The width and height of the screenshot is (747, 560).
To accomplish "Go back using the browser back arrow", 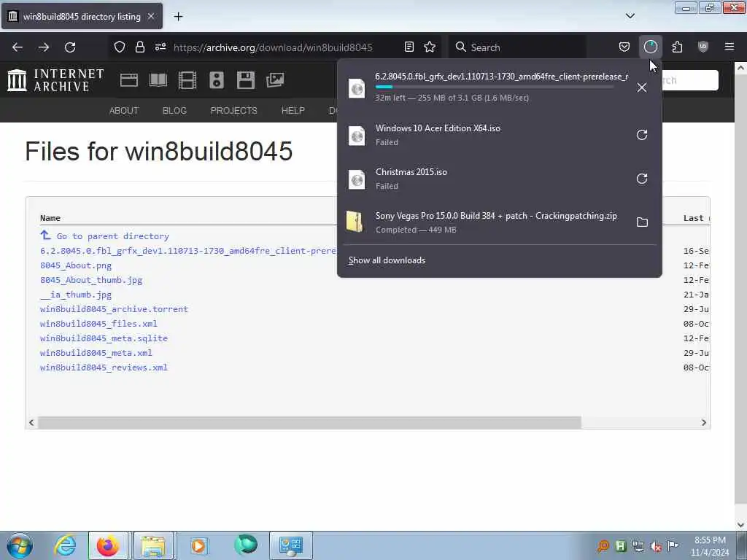I will tap(18, 47).
